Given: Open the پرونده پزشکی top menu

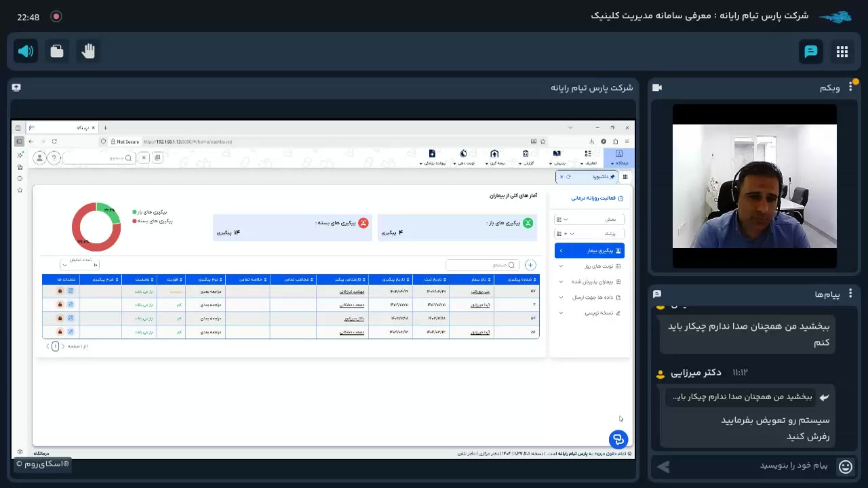Looking at the screenshot, I should pos(432,158).
